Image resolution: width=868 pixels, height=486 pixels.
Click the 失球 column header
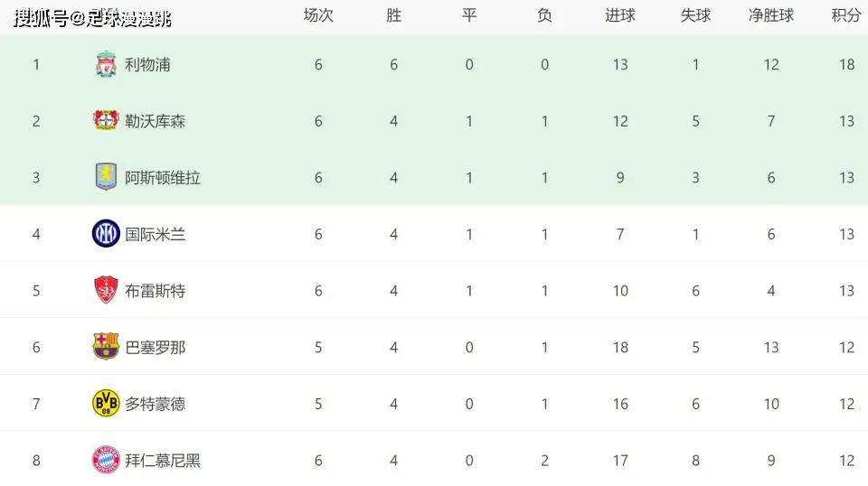[x=696, y=15]
